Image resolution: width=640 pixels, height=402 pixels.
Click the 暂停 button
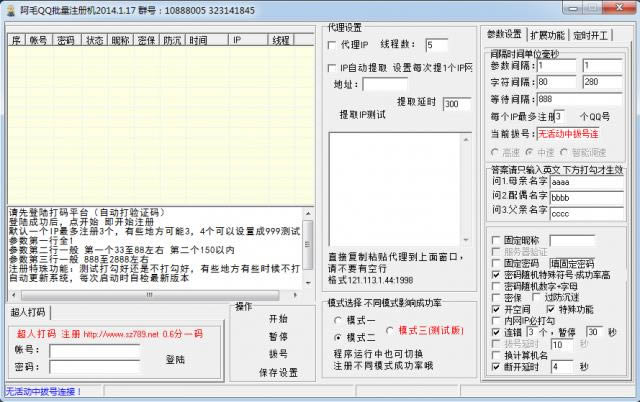tap(278, 336)
